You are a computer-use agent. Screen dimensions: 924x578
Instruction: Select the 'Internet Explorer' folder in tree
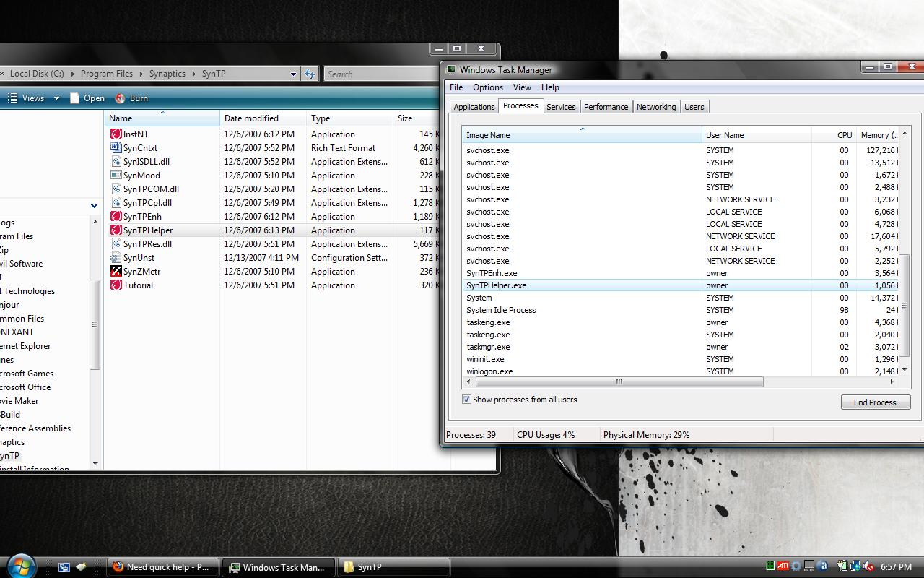25,346
